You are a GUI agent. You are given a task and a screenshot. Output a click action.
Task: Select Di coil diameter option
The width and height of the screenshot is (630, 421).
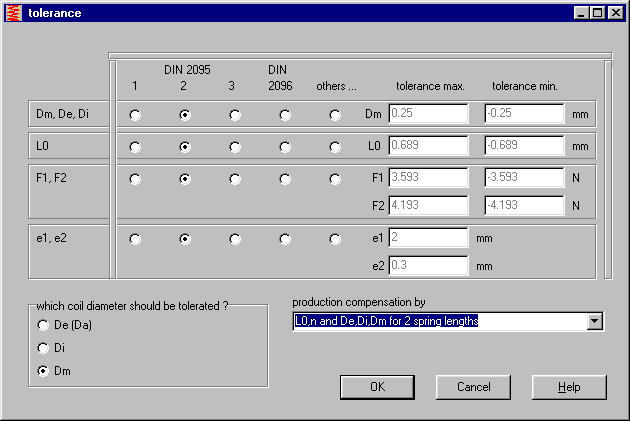(x=42, y=348)
